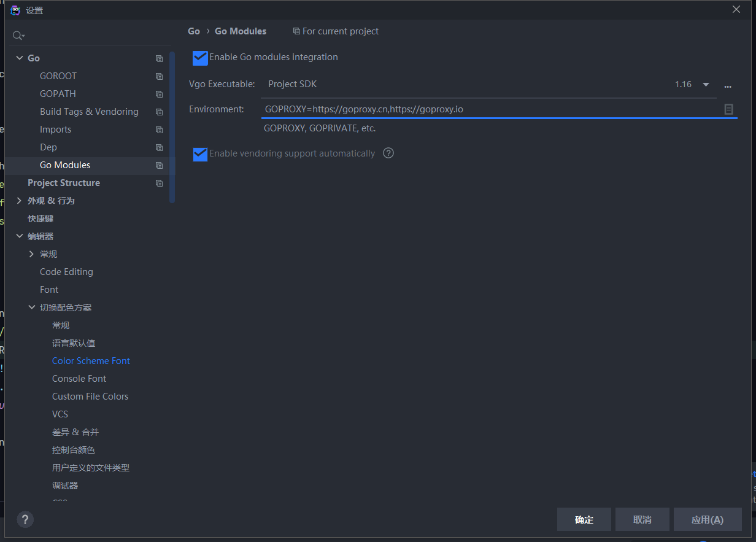This screenshot has height=542, width=756.
Task: Open the settings help button at bottom left
Action: pyautogui.click(x=25, y=520)
